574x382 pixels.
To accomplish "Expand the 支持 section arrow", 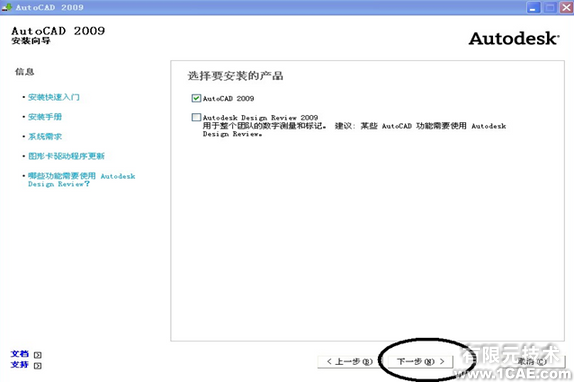I will [38, 366].
